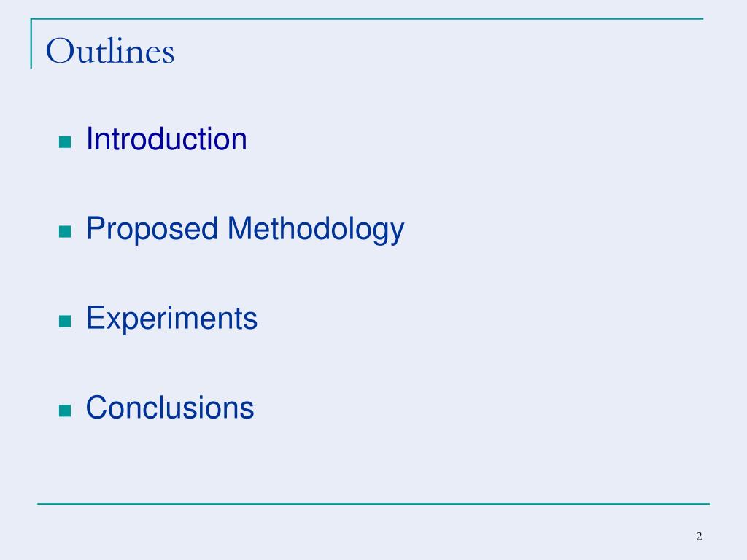Click the capital E of Experiments

95,319
